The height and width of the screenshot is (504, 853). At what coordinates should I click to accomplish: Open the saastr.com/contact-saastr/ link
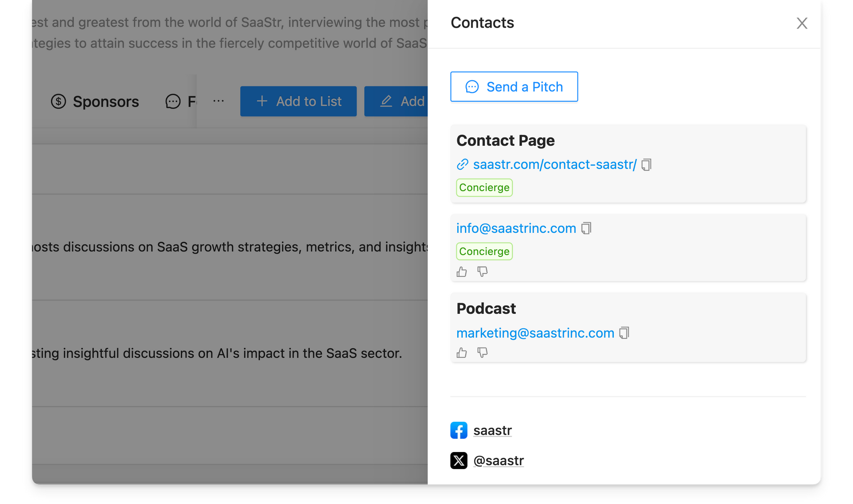point(554,165)
